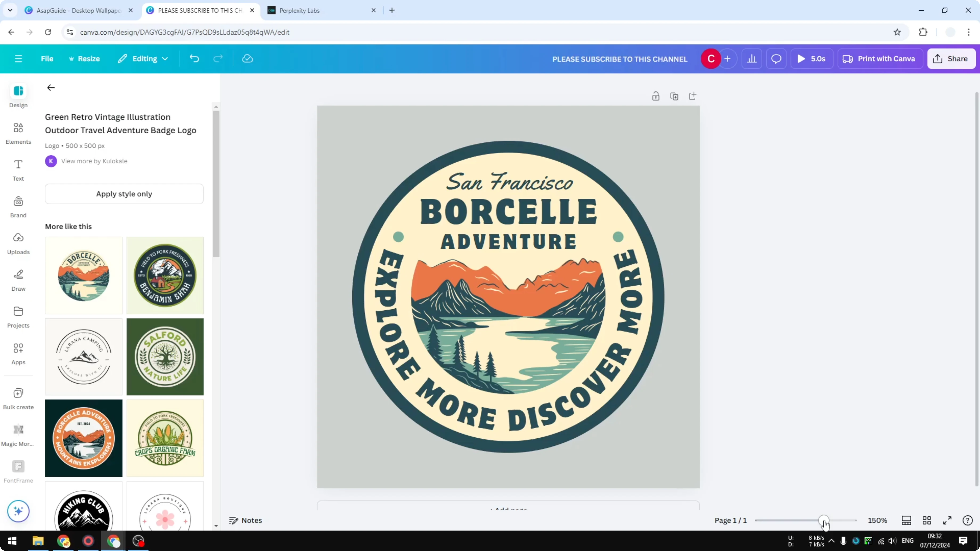This screenshot has height=551, width=980.
Task: Open the Elements panel
Action: pyautogui.click(x=18, y=133)
